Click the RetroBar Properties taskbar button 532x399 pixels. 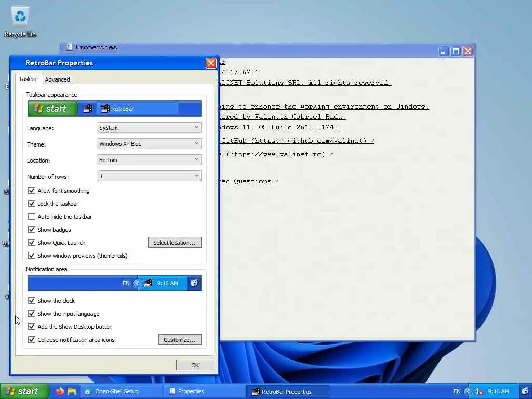pyautogui.click(x=287, y=392)
